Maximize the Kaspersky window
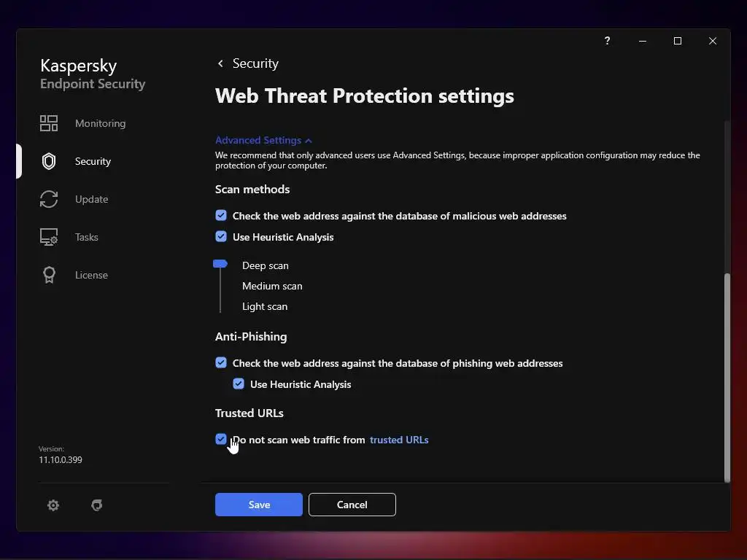This screenshot has width=747, height=560. click(678, 41)
